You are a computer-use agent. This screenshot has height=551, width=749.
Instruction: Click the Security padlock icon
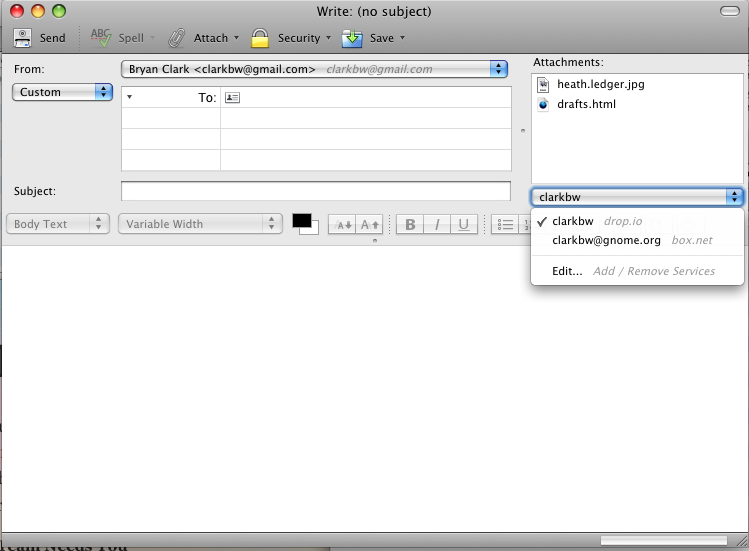260,38
